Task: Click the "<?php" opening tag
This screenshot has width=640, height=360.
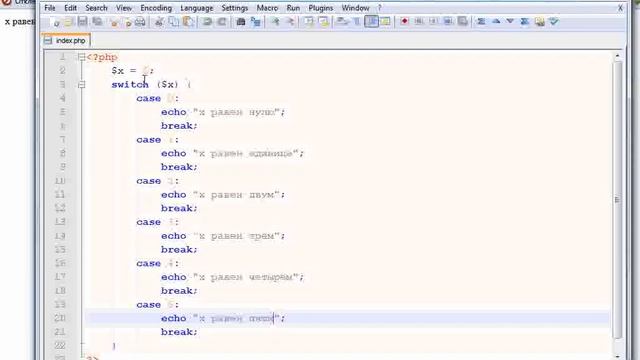Action: pyautogui.click(x=102, y=57)
